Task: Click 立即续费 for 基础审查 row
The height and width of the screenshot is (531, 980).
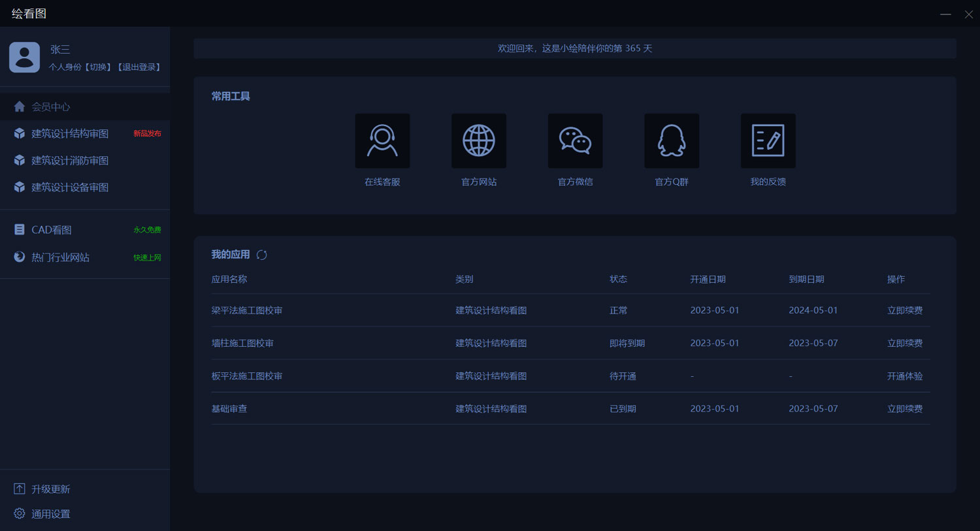Action: (x=905, y=409)
